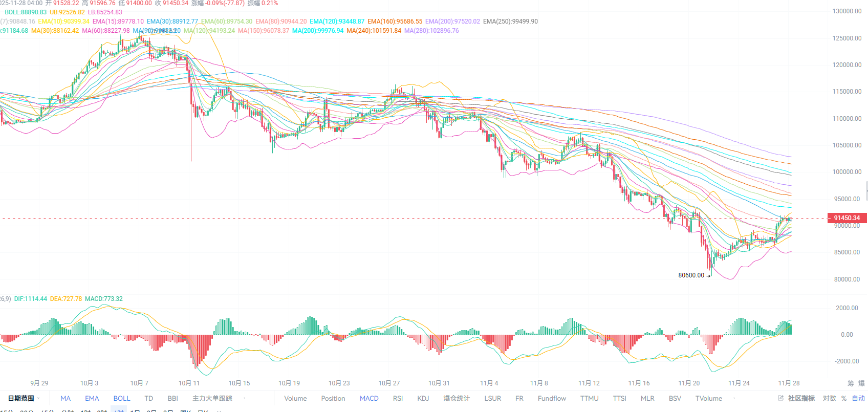Expand the right-edge side panel handle
The height and width of the screenshot is (412, 868).
(866, 190)
